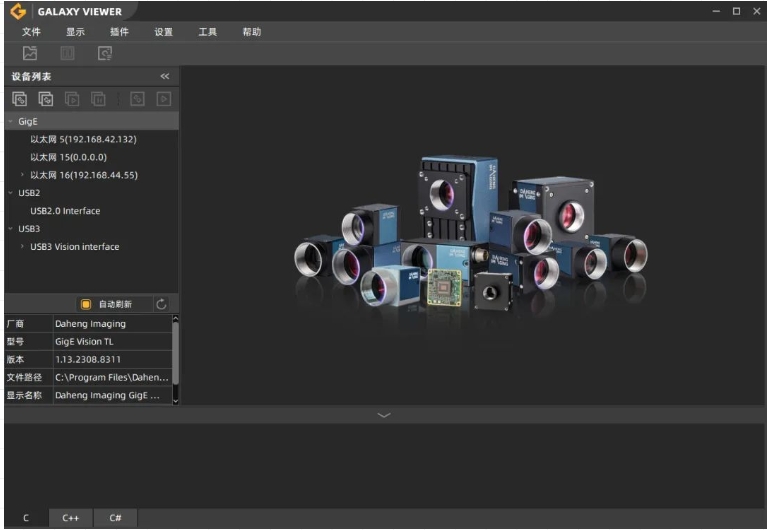767x530 pixels.
Task: Click the 显示名称 property label
Action: pyautogui.click(x=24, y=395)
